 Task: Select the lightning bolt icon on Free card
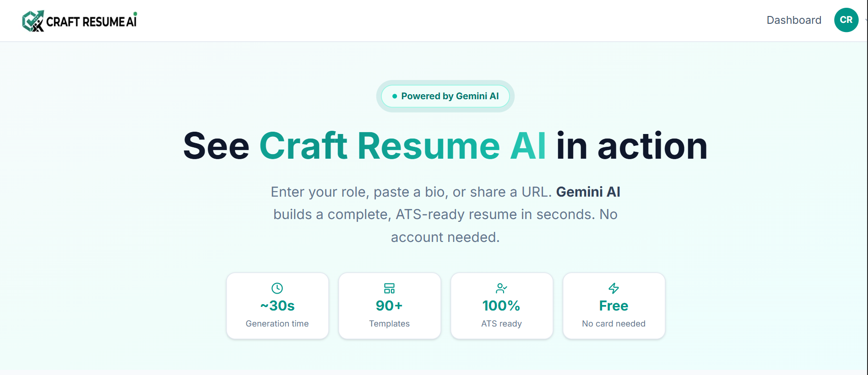click(x=613, y=288)
